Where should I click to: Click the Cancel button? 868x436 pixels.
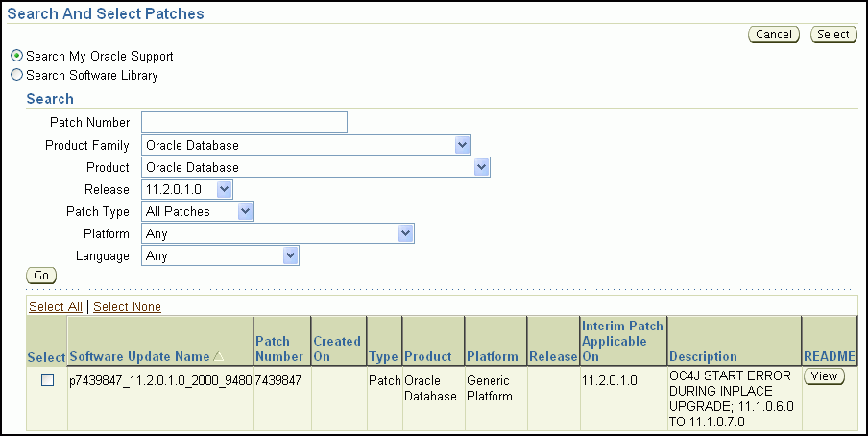(773, 35)
